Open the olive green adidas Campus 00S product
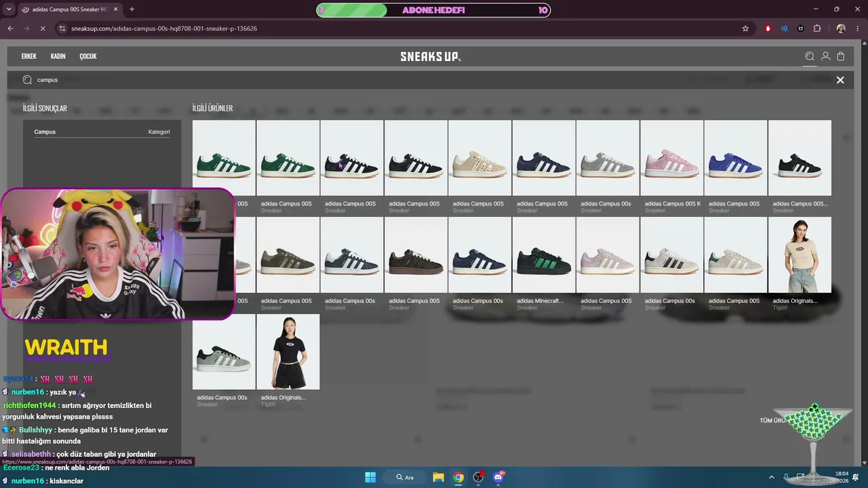The width and height of the screenshot is (868, 488). pyautogui.click(x=288, y=264)
